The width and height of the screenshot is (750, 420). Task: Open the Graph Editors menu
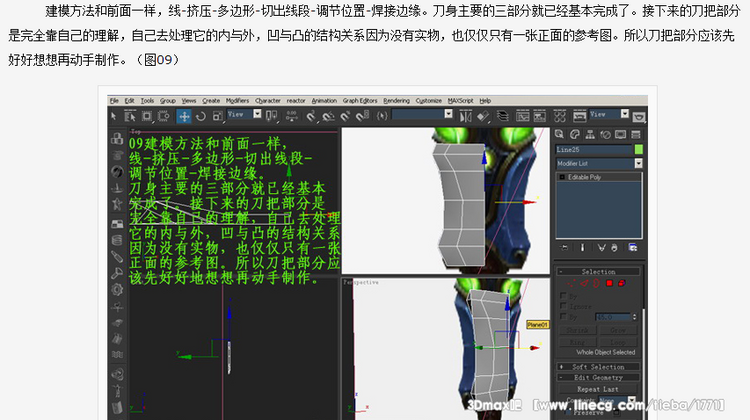pyautogui.click(x=360, y=101)
